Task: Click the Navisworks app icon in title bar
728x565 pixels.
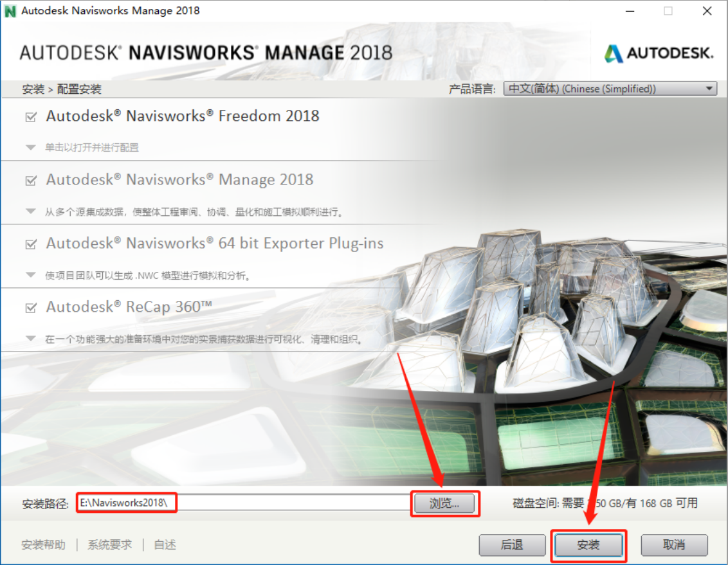Action: coord(10,11)
